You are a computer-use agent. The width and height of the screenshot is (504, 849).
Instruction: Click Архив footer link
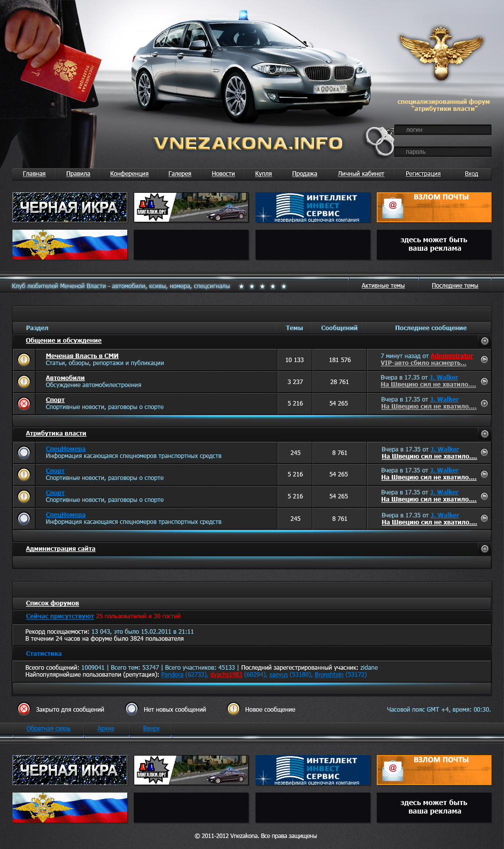pos(106,729)
